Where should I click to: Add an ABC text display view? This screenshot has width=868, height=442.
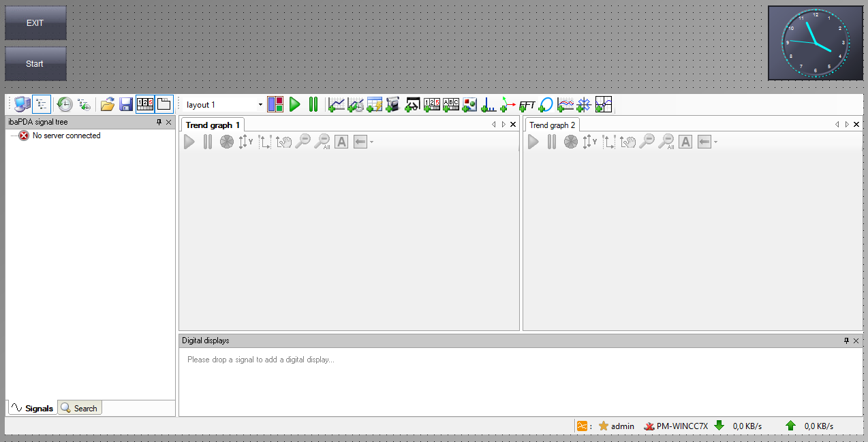click(451, 105)
